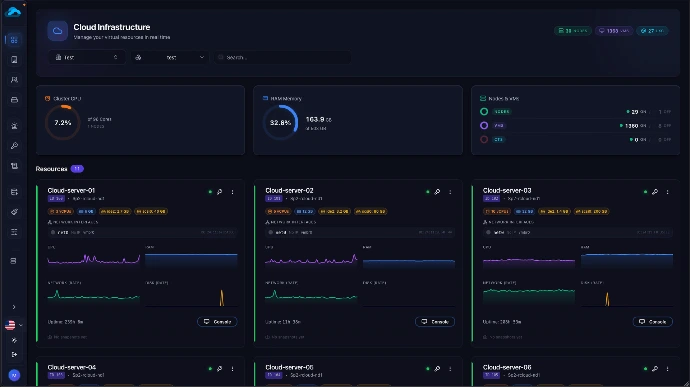690x387 pixels.
Task: Click the network interface row of Cloud-server-01
Action: [142, 232]
